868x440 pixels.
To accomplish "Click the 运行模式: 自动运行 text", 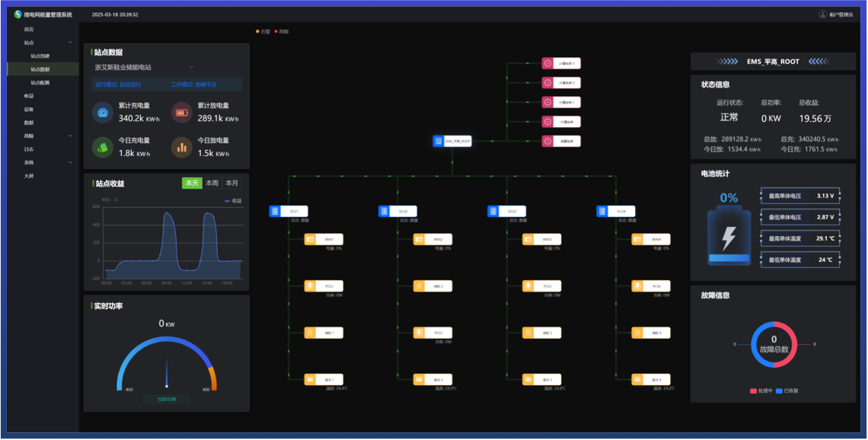I will tap(118, 84).
